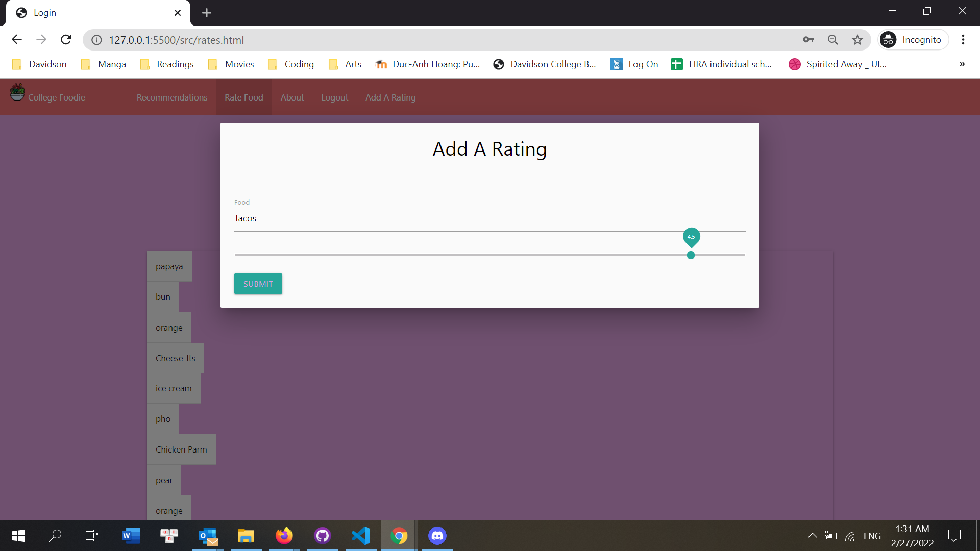Select the Chicken Parm food item
Image resolution: width=980 pixels, height=551 pixels.
(x=181, y=449)
